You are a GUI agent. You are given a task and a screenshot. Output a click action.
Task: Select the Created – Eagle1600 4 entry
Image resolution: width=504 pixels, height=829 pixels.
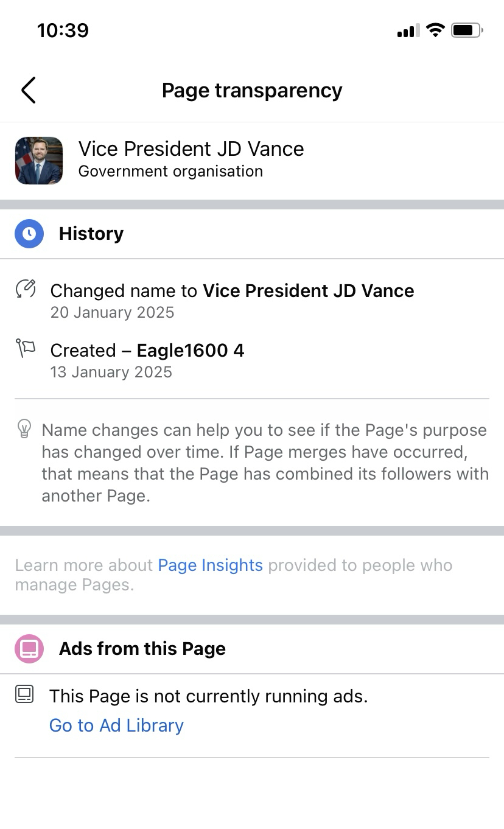pyautogui.click(x=147, y=351)
